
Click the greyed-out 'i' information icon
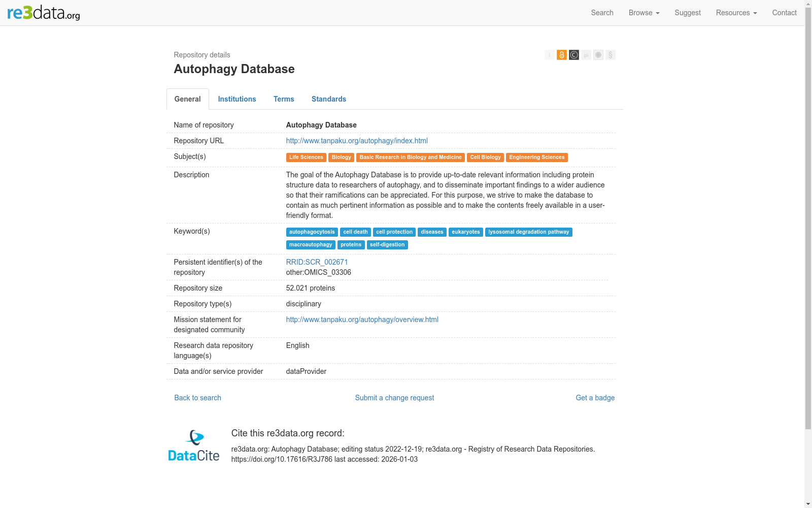550,55
